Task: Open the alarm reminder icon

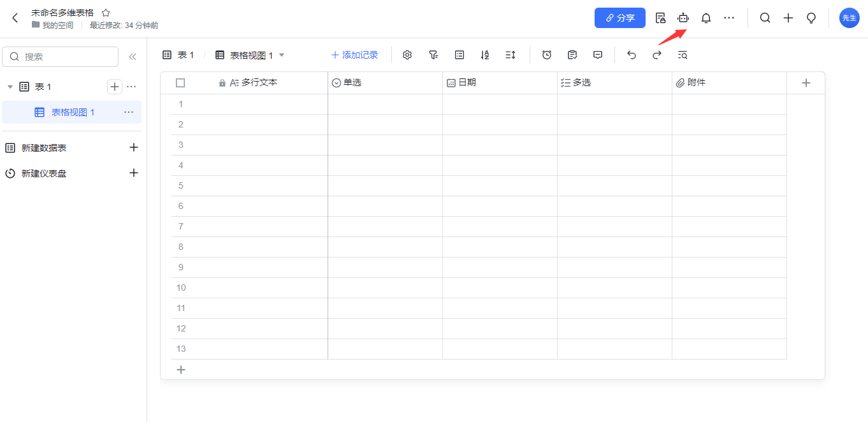Action: point(547,55)
